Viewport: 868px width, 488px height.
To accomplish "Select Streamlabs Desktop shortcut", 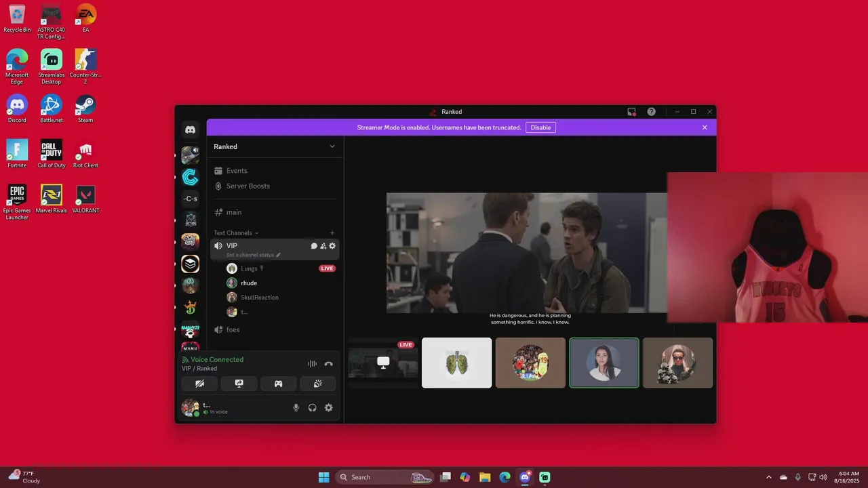I will click(51, 66).
